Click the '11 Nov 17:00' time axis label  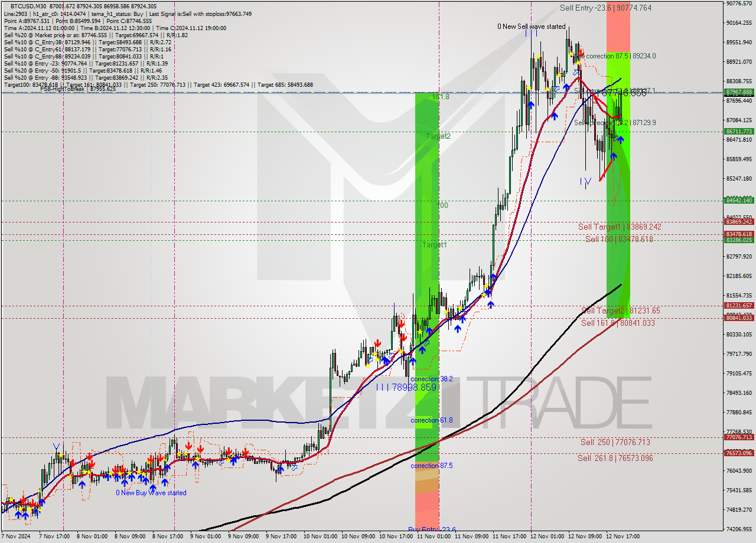pos(510,538)
